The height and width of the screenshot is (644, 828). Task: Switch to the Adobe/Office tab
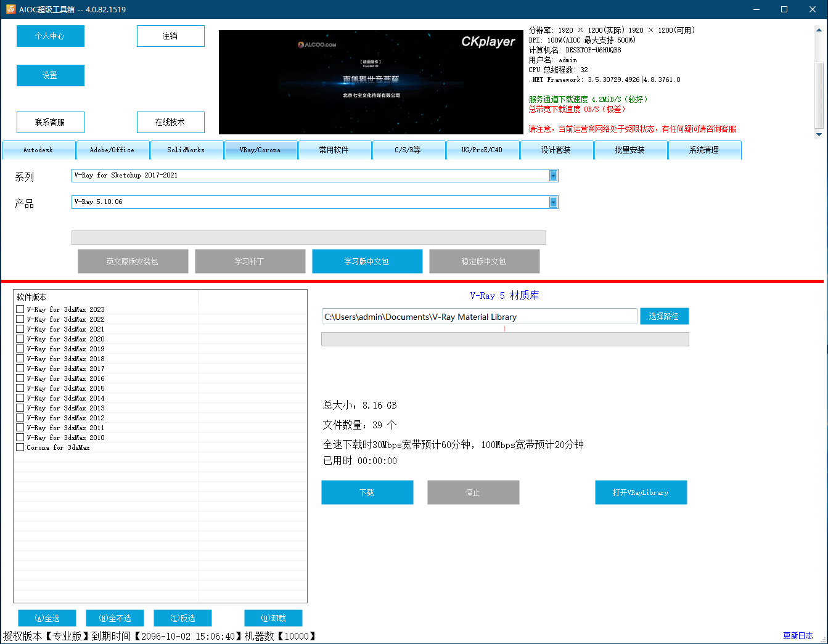113,150
